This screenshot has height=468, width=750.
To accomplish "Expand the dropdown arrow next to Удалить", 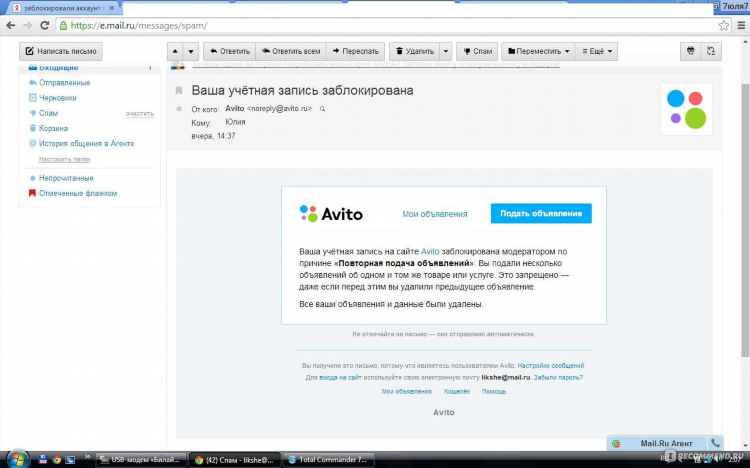I will pos(445,51).
